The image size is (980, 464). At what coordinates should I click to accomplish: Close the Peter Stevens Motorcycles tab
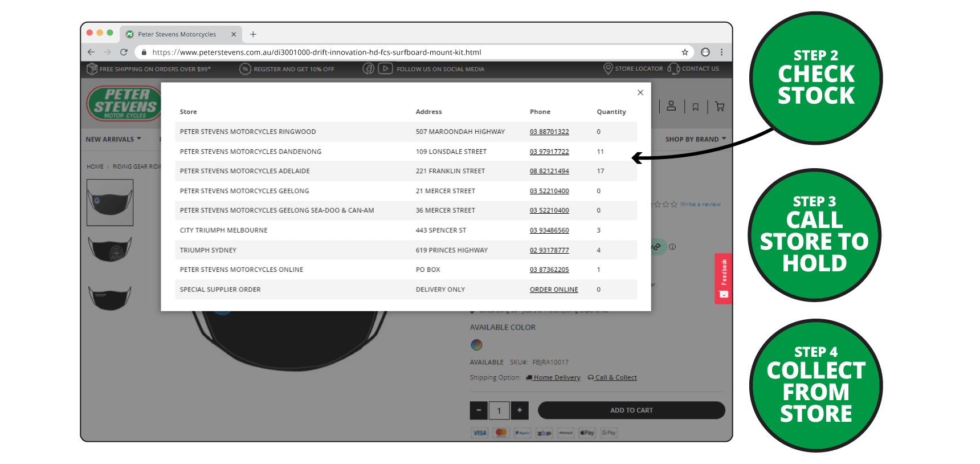tap(234, 34)
